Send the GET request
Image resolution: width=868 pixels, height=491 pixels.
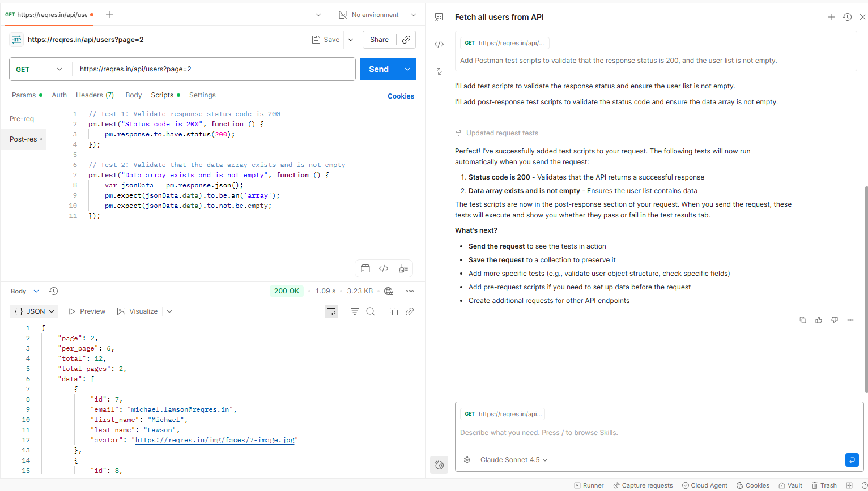point(379,69)
